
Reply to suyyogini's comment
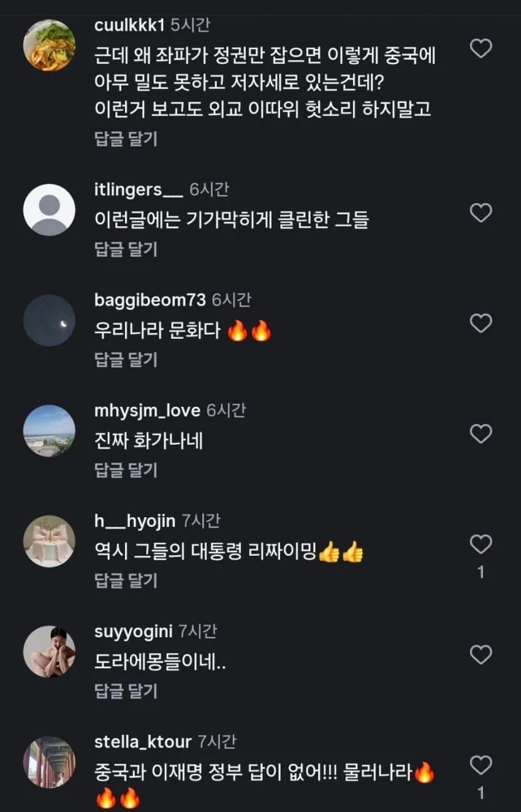pos(126,691)
